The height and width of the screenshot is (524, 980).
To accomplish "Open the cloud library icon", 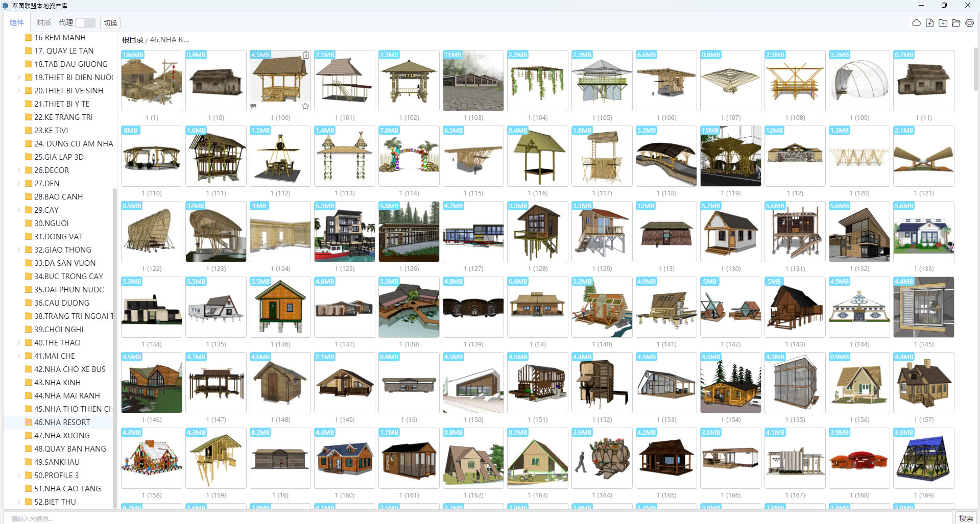I will pyautogui.click(x=916, y=23).
